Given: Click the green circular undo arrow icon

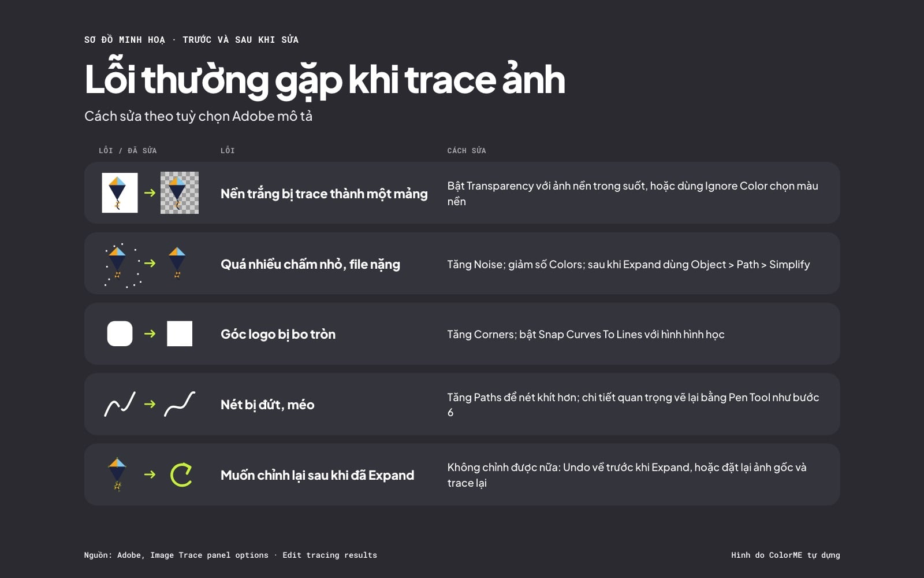Looking at the screenshot, I should tap(181, 475).
